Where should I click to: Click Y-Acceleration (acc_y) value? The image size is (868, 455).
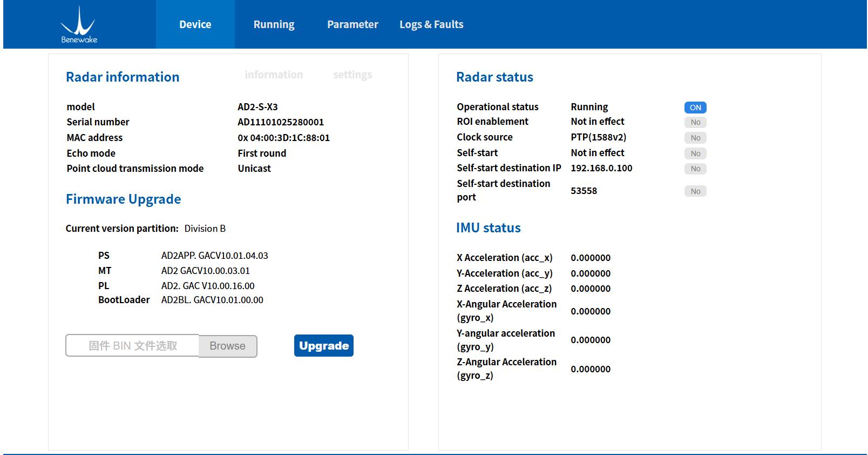591,273
